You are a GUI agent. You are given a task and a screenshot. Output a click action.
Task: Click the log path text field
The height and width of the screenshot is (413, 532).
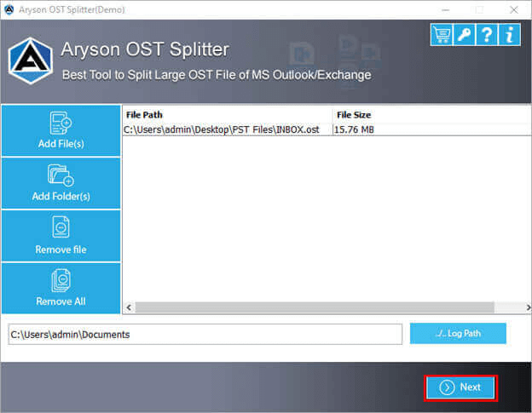pyautogui.click(x=205, y=335)
